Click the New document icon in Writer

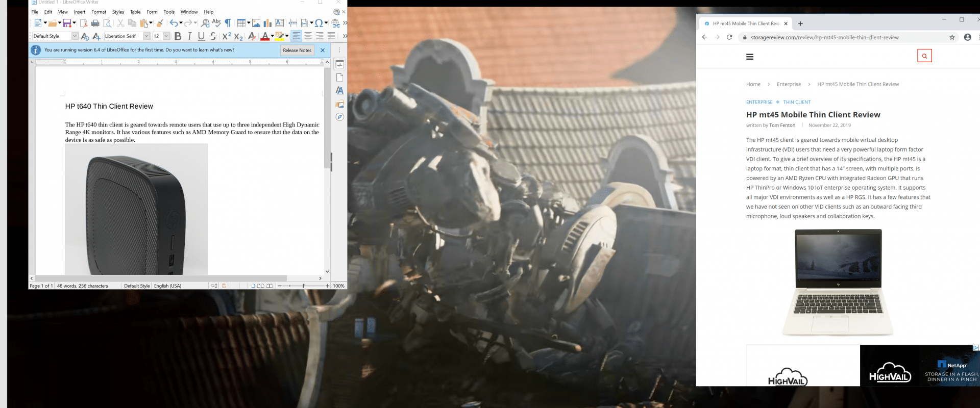[37, 23]
